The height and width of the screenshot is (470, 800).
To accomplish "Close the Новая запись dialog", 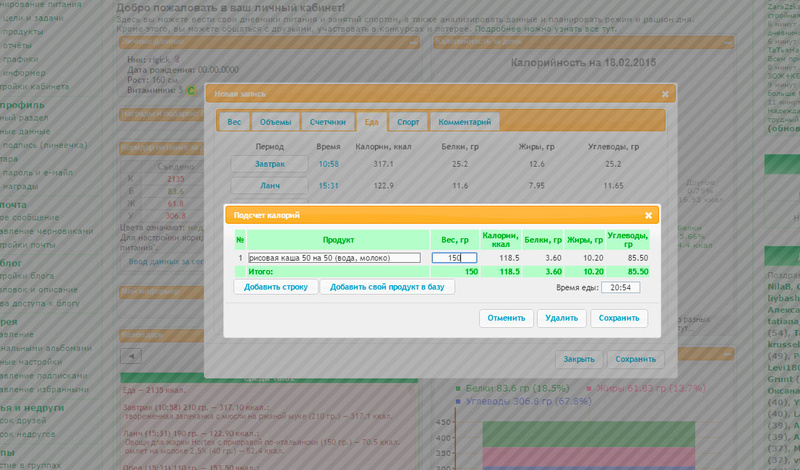I will [x=665, y=94].
